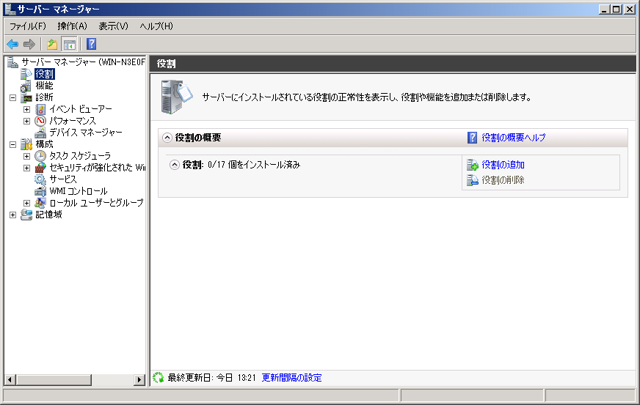Click the 最終更新日: 今日 13:21 status text

tap(211, 378)
